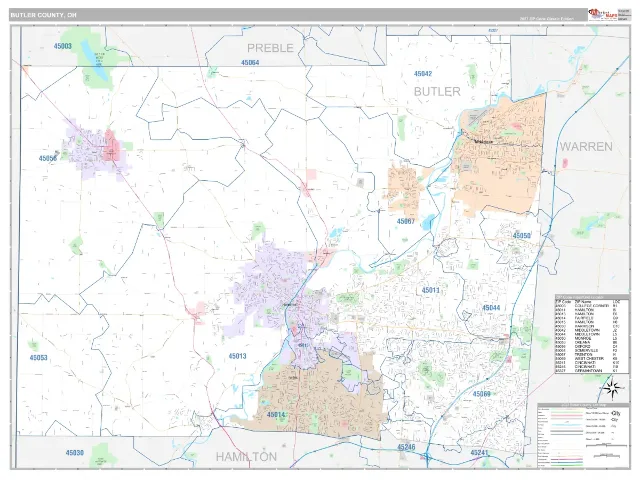The image size is (640, 480).
Task: Select ZIP code label 45044
Action: 491,308
